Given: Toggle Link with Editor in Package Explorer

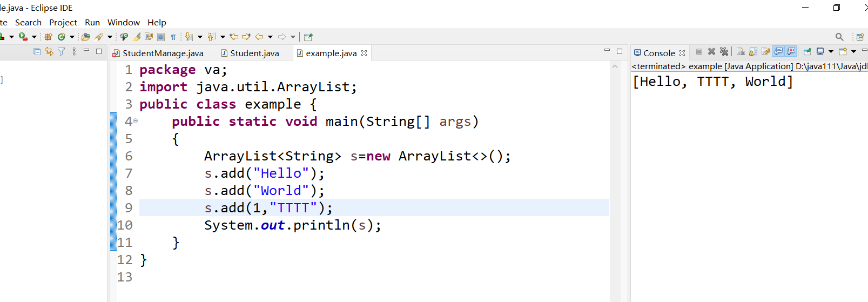Looking at the screenshot, I should pos(49,51).
